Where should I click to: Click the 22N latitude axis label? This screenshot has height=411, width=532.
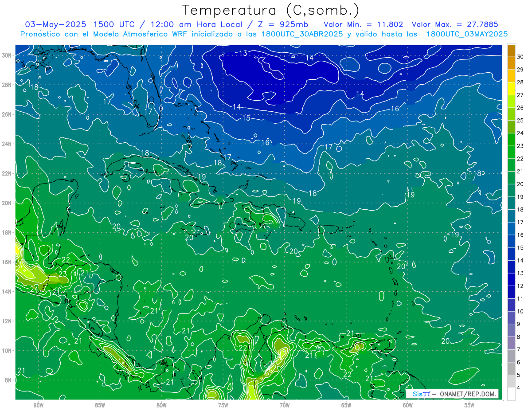point(7,173)
